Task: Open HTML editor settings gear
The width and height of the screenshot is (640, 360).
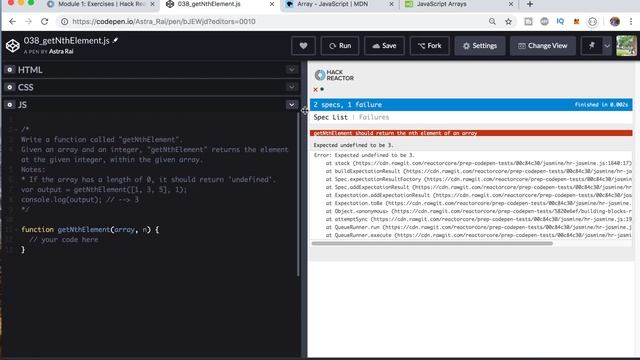Action: [9, 70]
